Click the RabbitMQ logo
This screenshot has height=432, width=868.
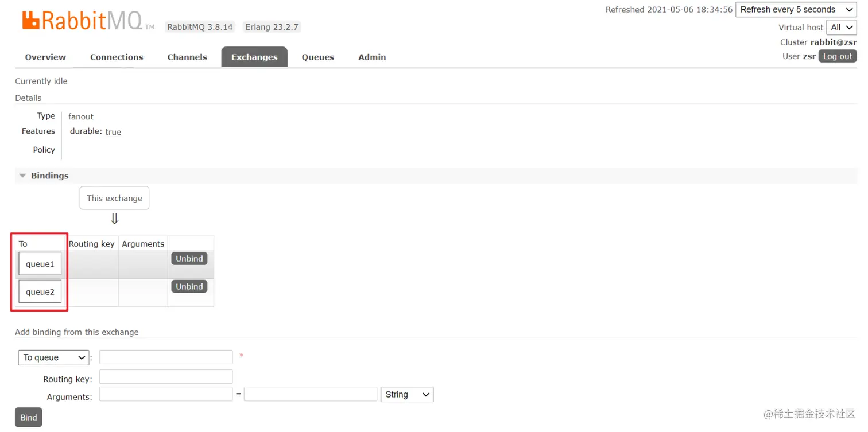tap(88, 20)
